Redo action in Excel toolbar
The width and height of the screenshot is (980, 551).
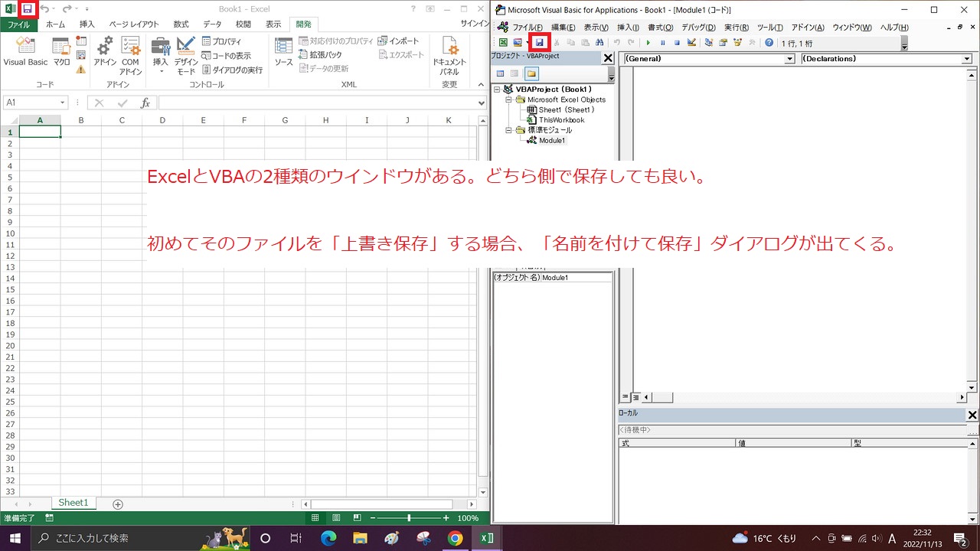pyautogui.click(x=67, y=8)
